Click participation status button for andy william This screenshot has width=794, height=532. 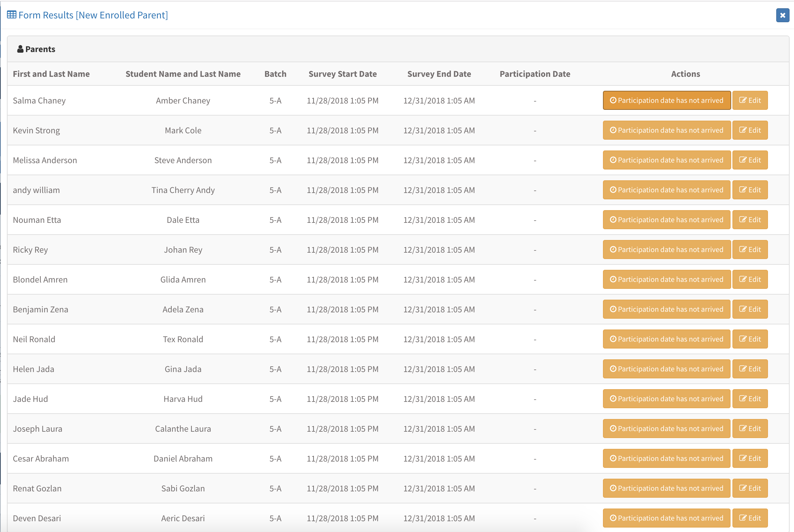point(667,190)
